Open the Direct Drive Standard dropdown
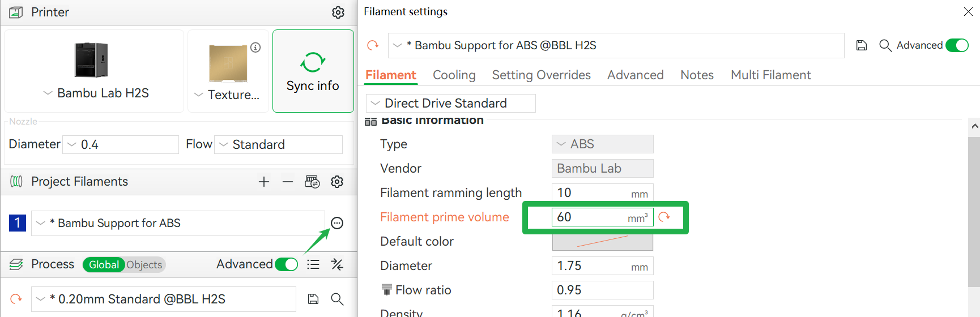Viewport: 980px width, 317px height. point(450,103)
